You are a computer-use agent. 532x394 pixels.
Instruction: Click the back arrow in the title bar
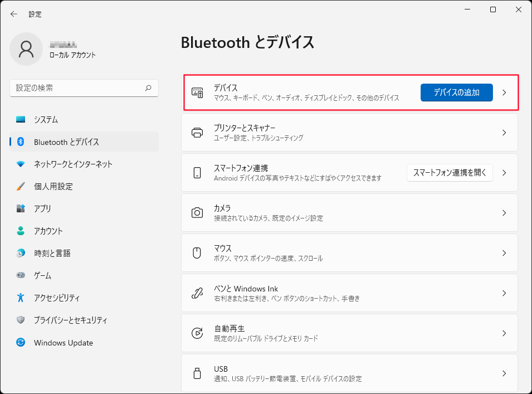point(13,14)
